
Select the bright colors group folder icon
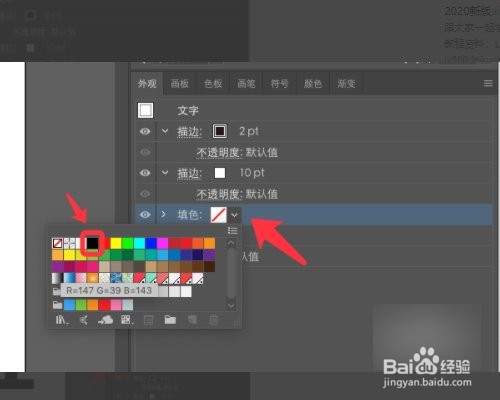57,305
